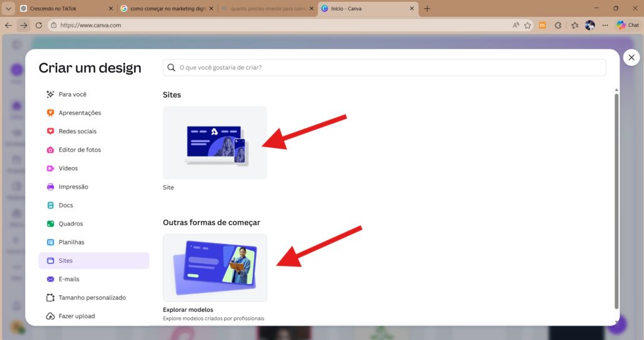Image resolution: width=644 pixels, height=340 pixels.
Task: Go forward in browser history
Action: tap(24, 25)
